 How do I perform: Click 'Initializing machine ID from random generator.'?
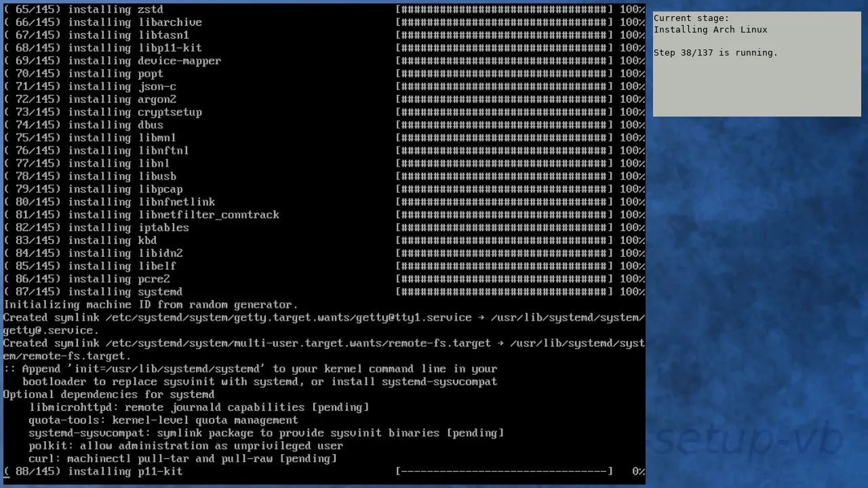click(151, 305)
